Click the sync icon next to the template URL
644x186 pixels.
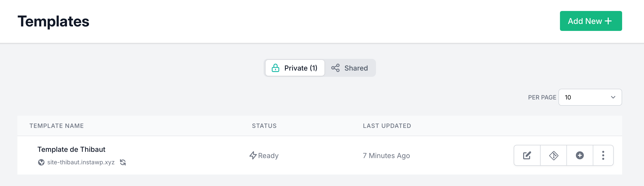(123, 162)
